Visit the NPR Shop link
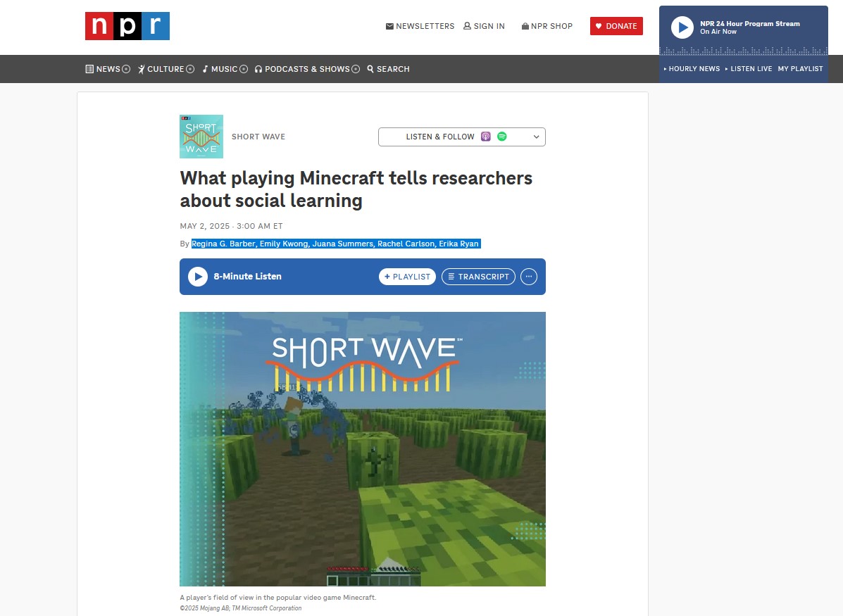 coord(547,26)
